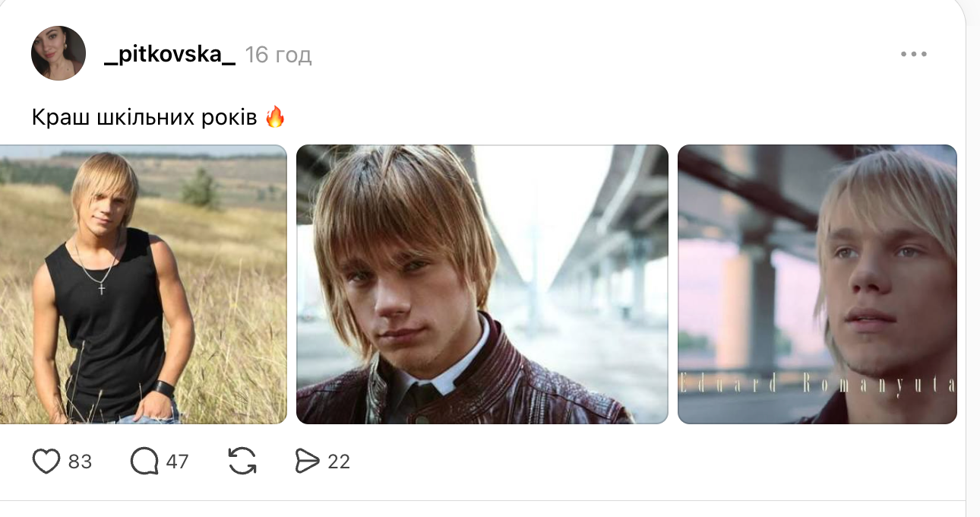Screen dimensions: 980x517
Task: Click the fire emoji in the caption
Action: pos(275,117)
